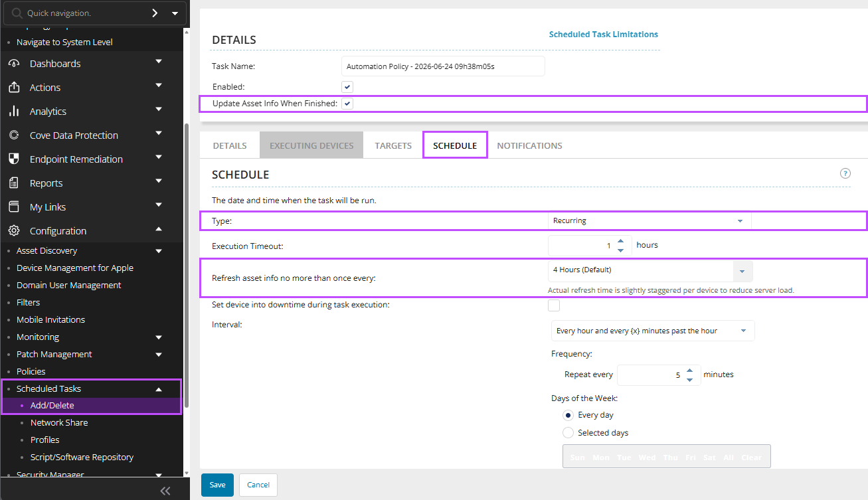Navigate to System Level
868x500 pixels.
(x=64, y=42)
